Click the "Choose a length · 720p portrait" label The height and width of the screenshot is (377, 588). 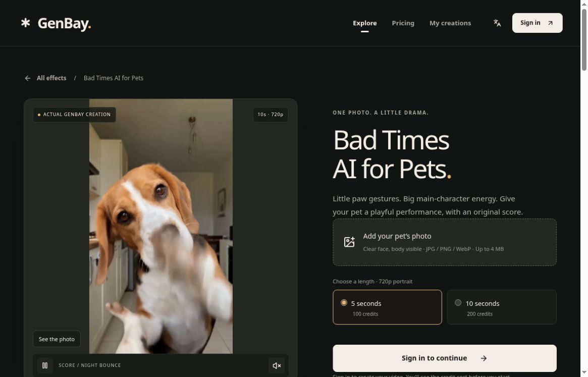[x=372, y=281]
